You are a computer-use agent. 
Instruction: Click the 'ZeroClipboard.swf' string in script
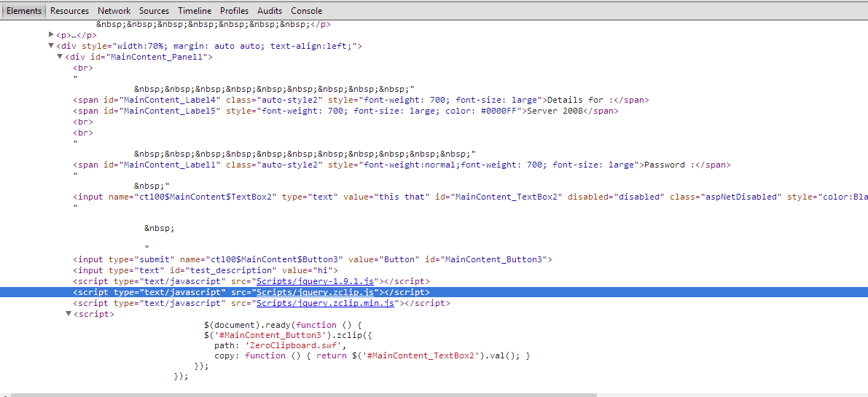point(295,345)
